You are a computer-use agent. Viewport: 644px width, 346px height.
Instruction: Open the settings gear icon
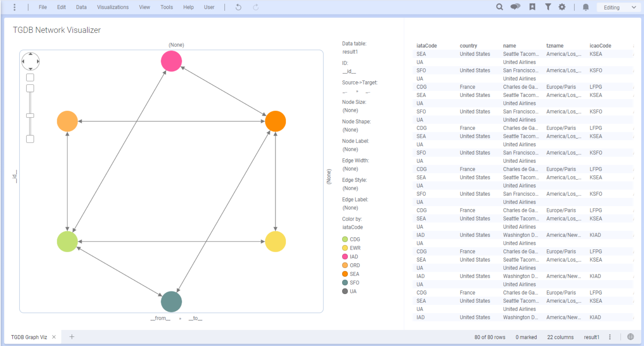[x=562, y=7]
